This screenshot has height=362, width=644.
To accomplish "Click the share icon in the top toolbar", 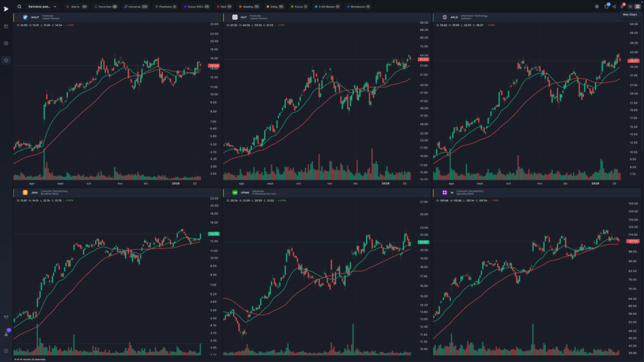I will click(614, 6).
